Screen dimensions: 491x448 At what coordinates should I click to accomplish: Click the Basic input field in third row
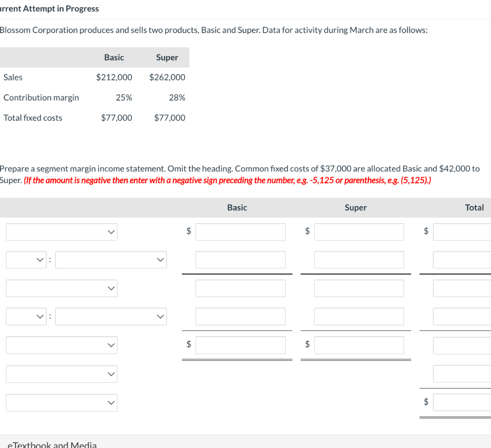click(241, 288)
